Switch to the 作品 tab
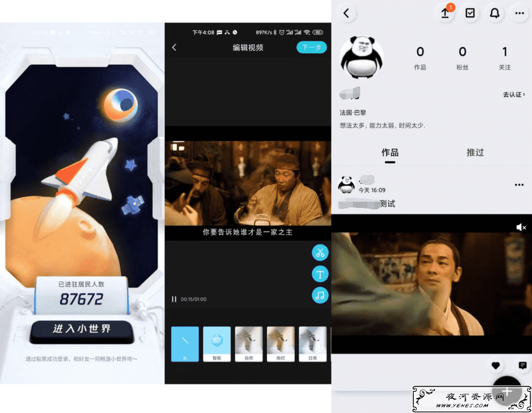 coord(390,153)
